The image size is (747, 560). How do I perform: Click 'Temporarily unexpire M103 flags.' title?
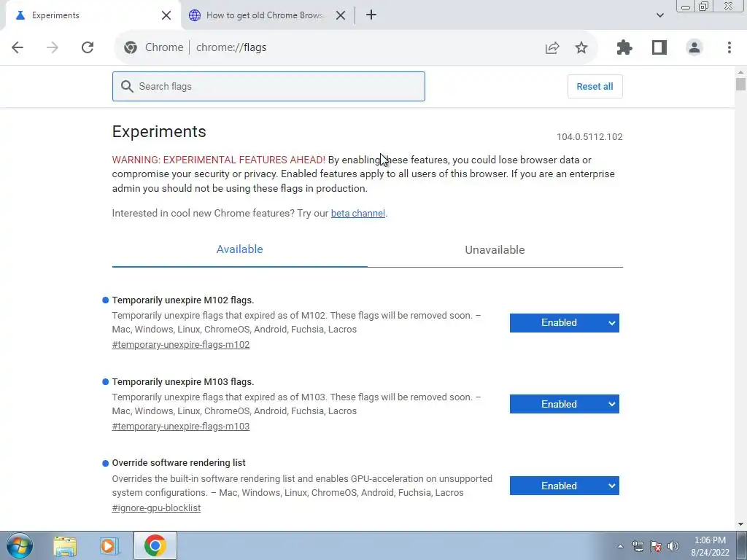pyautogui.click(x=183, y=381)
